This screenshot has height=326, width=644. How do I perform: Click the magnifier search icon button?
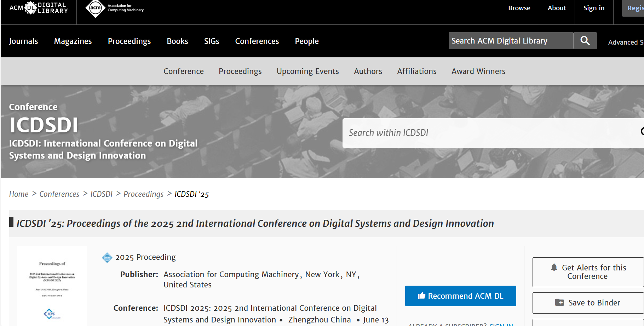coord(585,41)
